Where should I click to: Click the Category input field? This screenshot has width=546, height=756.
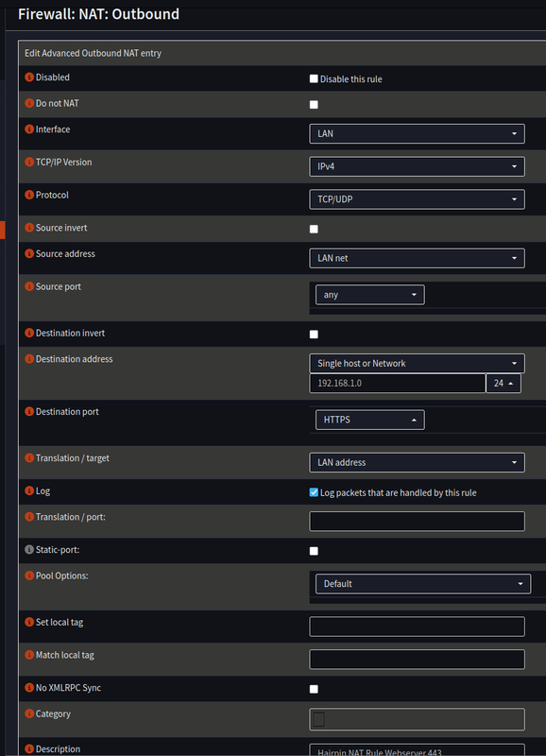(417, 719)
